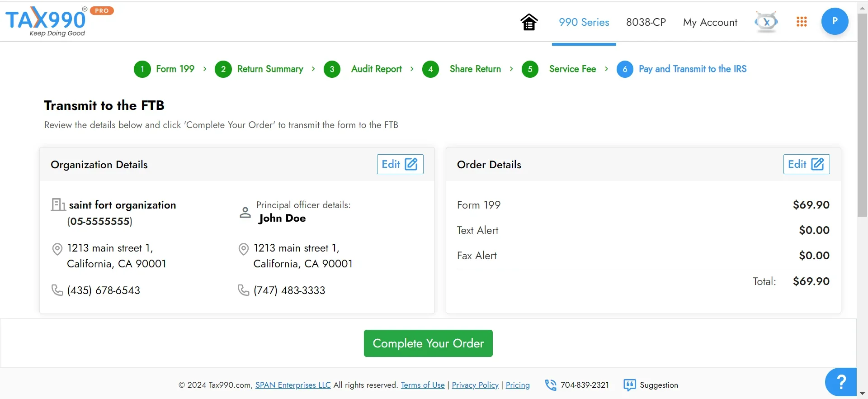Go to Service Fee step

point(572,69)
